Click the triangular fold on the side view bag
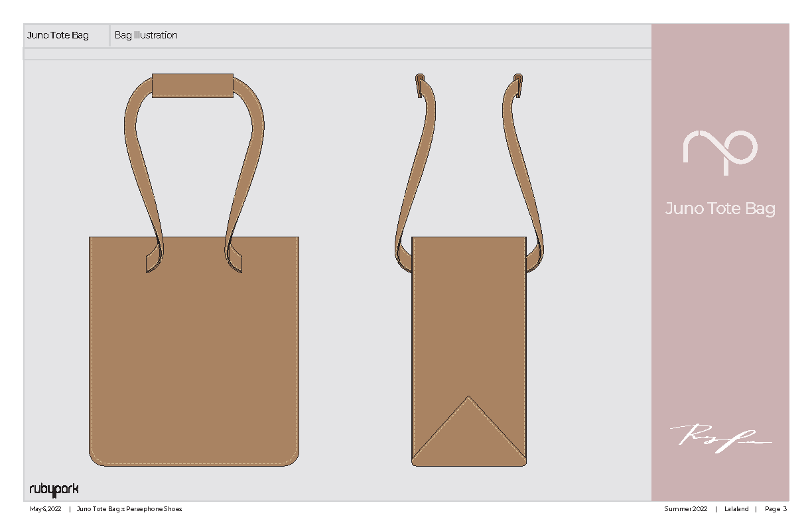Viewport: 812px width, 525px height. (469, 431)
